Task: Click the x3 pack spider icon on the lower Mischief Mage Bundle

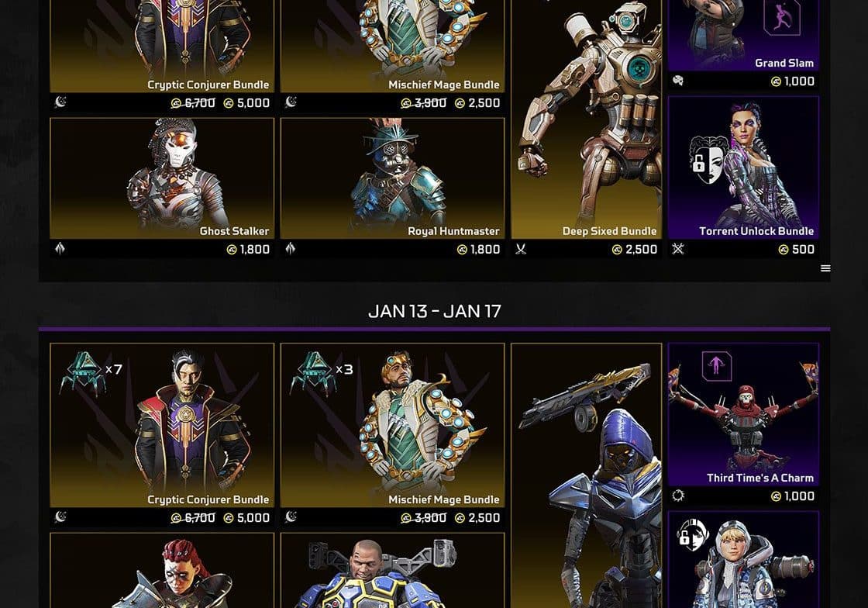Action: (312, 373)
